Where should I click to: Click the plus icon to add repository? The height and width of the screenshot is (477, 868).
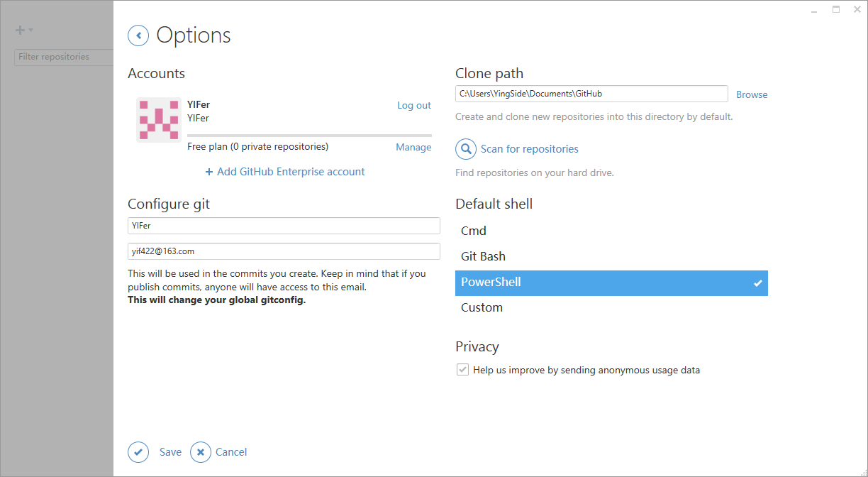tap(20, 31)
